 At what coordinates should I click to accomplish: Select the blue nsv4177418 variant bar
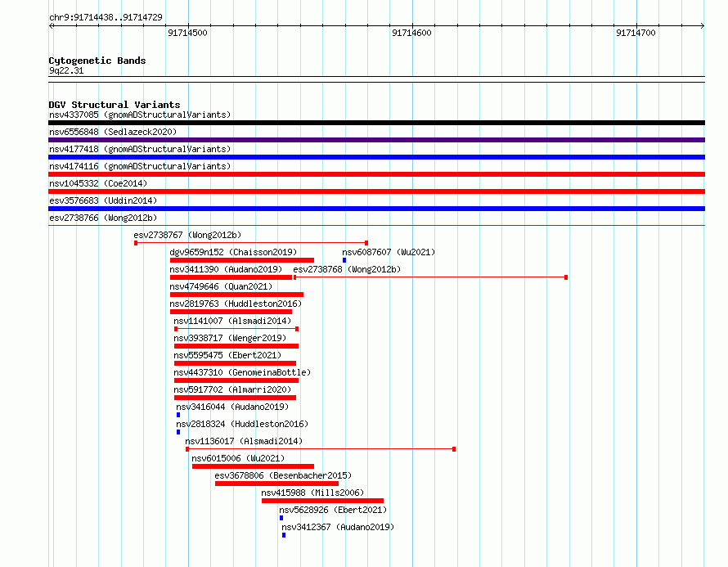[x=376, y=157]
